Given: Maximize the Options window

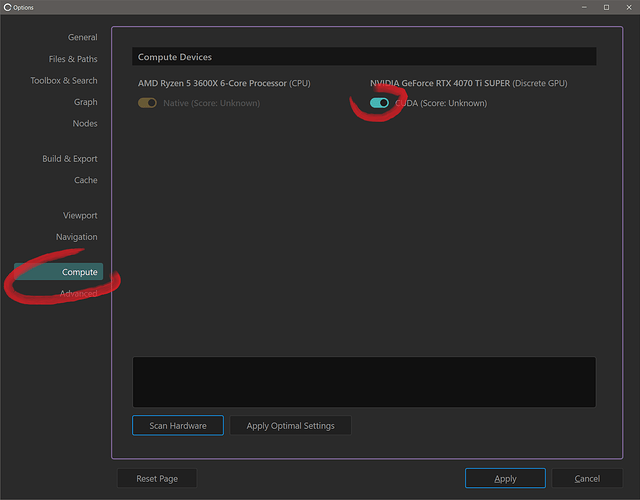Looking at the screenshot, I should click(x=607, y=7).
